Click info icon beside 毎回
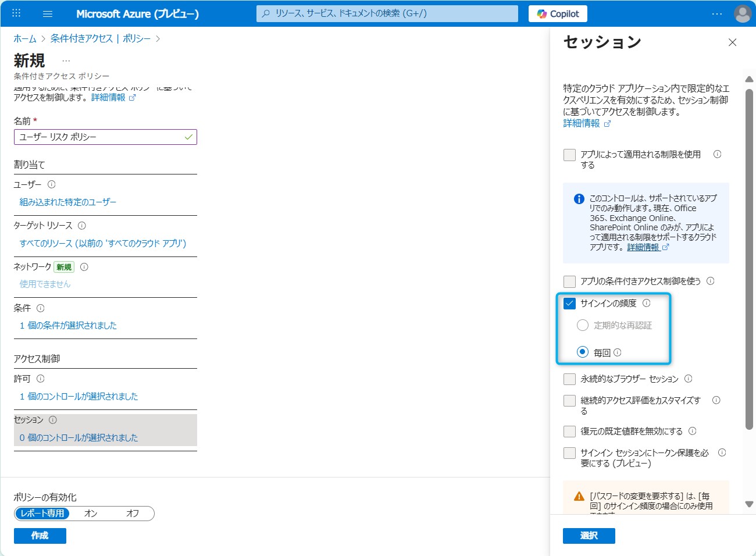The image size is (756, 556). (618, 352)
